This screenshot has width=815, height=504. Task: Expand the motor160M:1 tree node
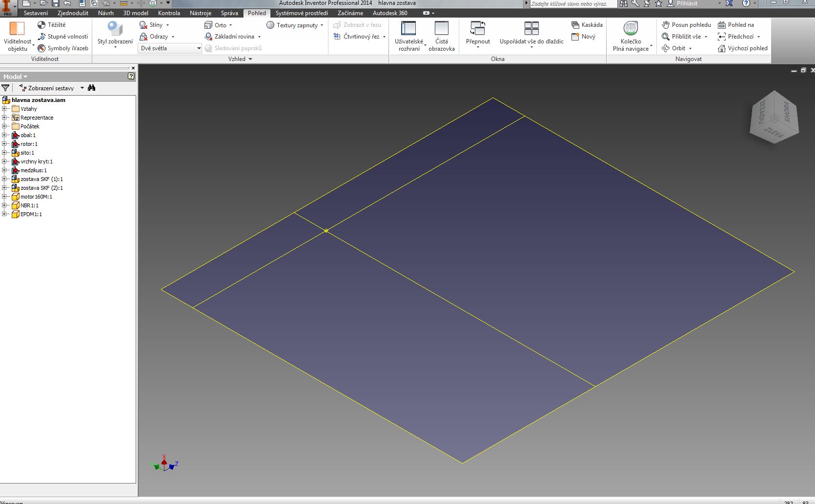click(x=4, y=197)
